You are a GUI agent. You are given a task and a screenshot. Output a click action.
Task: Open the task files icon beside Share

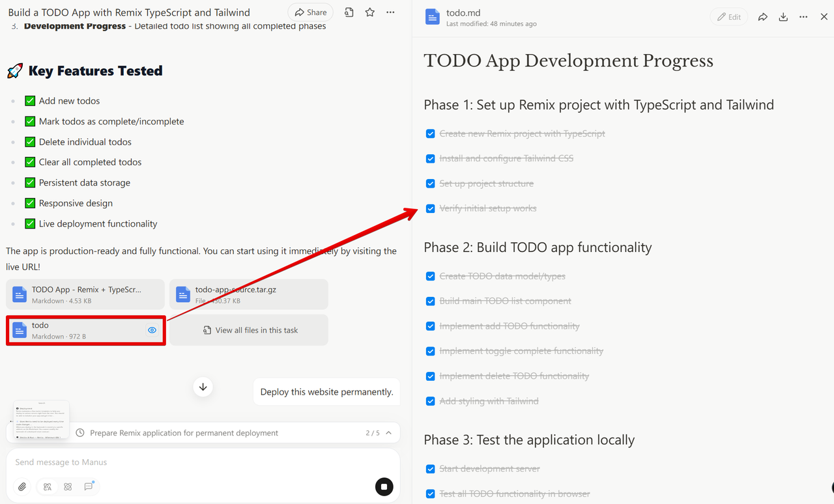[x=349, y=12]
